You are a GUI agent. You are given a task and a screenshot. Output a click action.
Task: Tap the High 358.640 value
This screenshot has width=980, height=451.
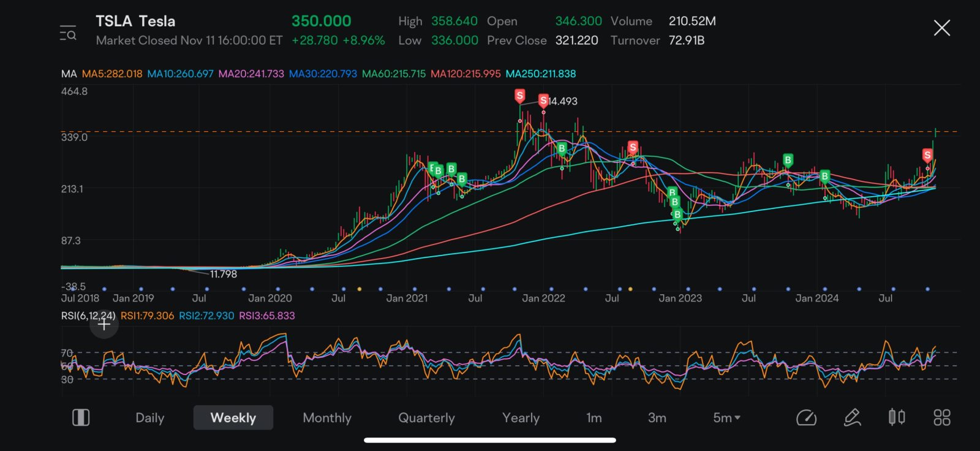pos(437,21)
